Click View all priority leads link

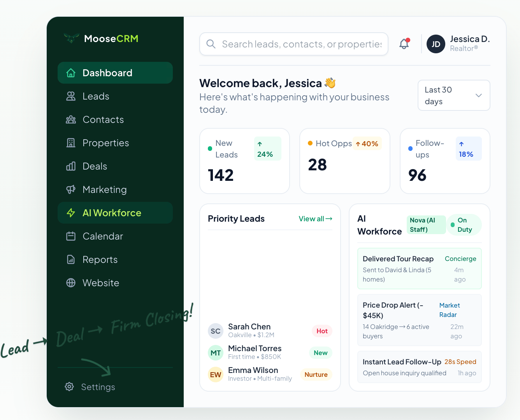[x=315, y=219]
